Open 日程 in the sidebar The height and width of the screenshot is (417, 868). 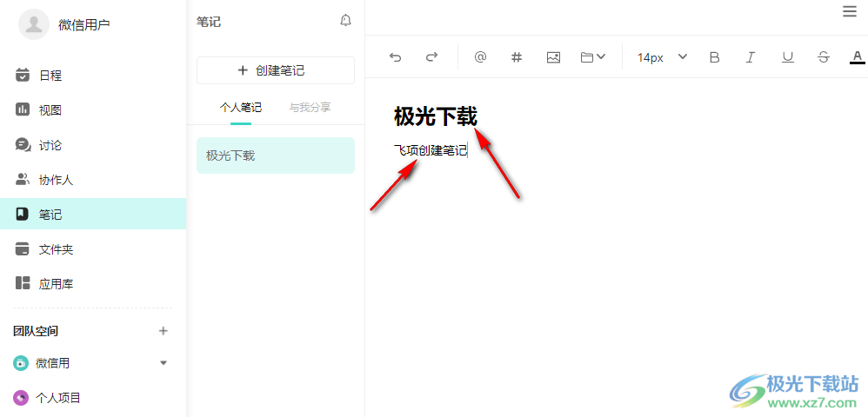(x=50, y=76)
